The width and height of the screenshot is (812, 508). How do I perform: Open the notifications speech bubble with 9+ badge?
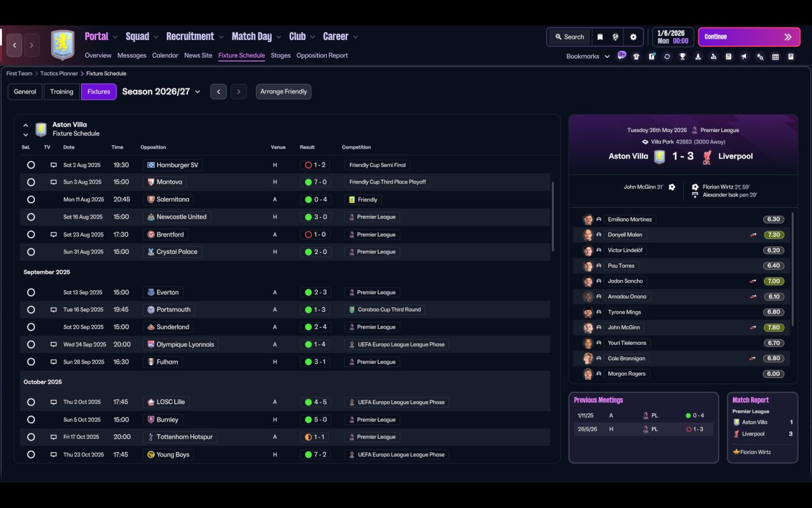(x=622, y=56)
